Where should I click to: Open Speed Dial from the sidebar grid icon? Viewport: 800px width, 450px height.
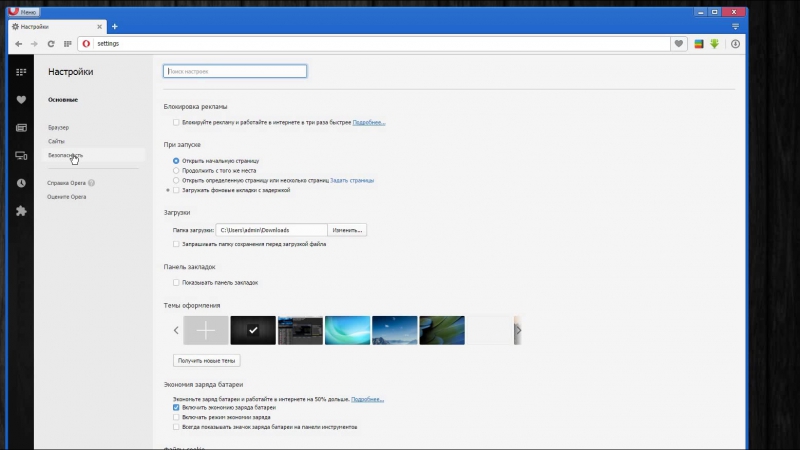tap(21, 72)
